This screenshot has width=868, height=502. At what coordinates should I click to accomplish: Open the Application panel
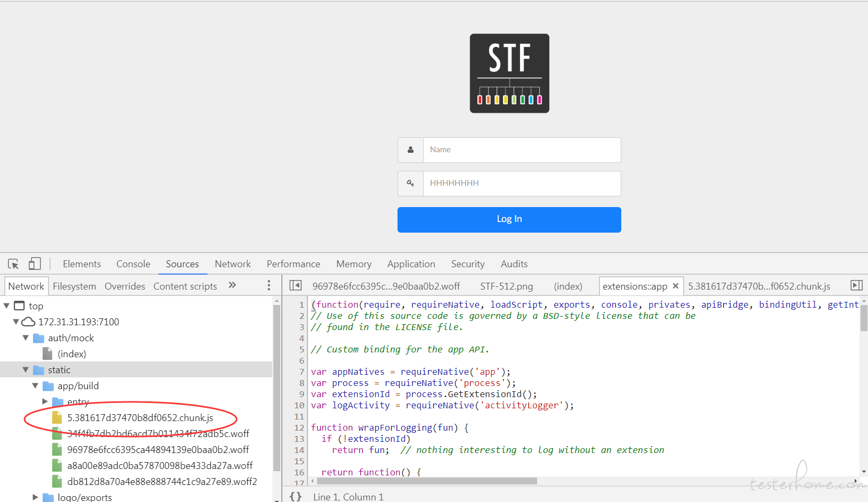(411, 264)
